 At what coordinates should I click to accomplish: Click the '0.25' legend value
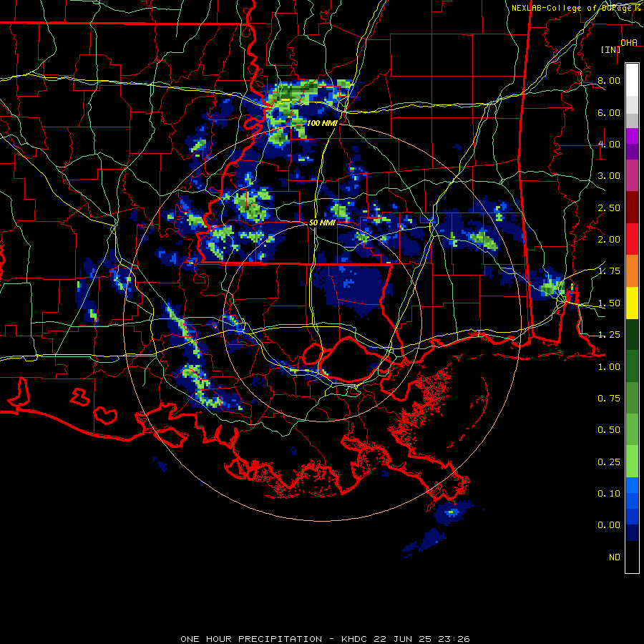tap(609, 462)
